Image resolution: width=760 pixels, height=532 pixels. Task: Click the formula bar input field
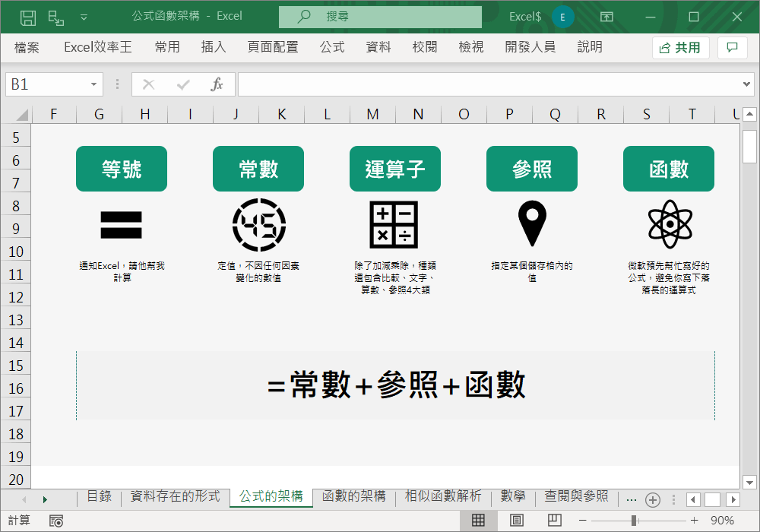tap(486, 84)
